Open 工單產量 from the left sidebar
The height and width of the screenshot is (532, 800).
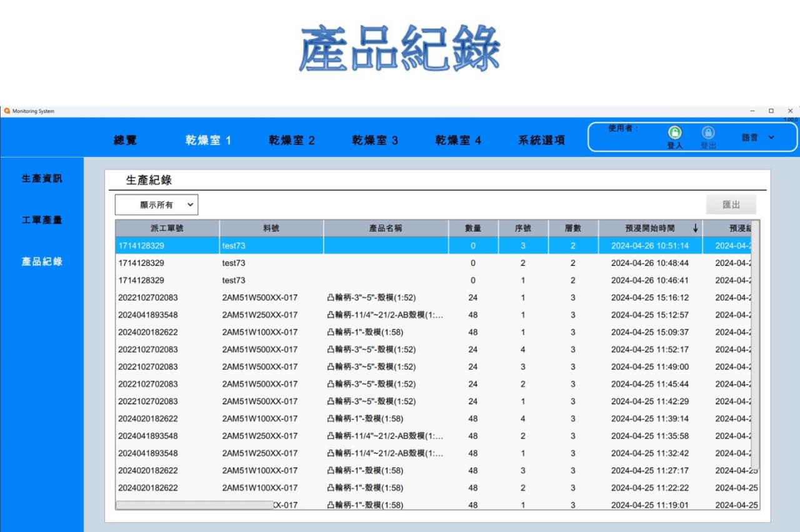click(x=42, y=220)
